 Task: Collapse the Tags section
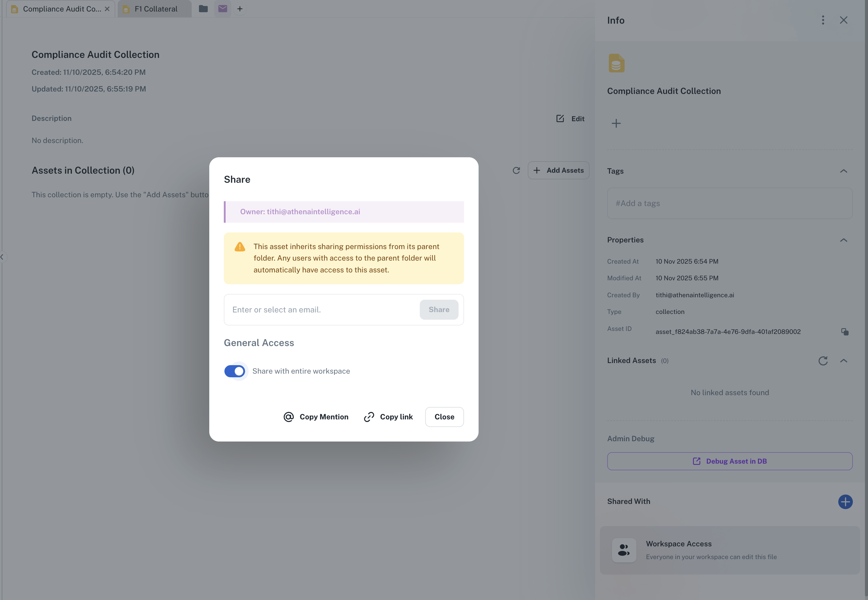[843, 171]
